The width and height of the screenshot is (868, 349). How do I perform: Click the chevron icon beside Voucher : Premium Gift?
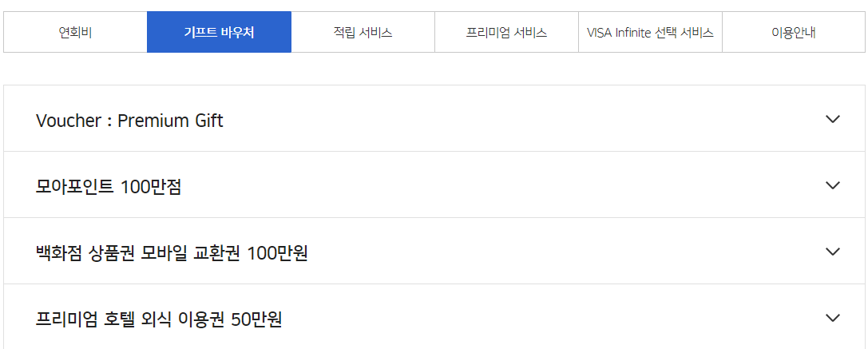[833, 119]
